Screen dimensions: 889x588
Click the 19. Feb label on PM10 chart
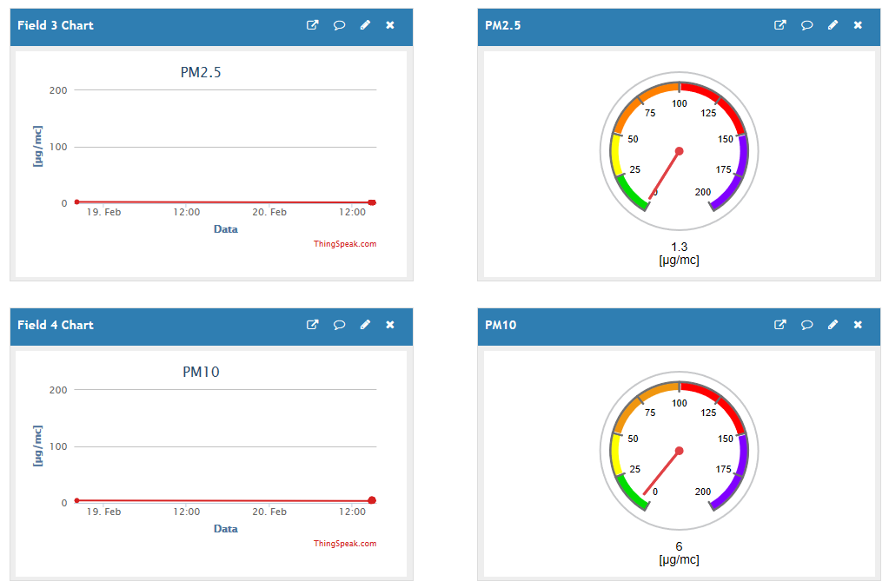[103, 512]
